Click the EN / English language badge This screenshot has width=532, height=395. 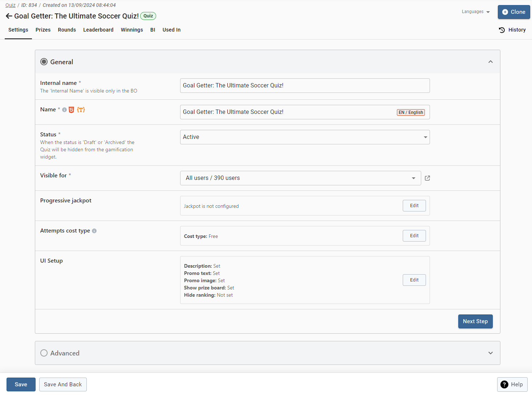pos(411,112)
